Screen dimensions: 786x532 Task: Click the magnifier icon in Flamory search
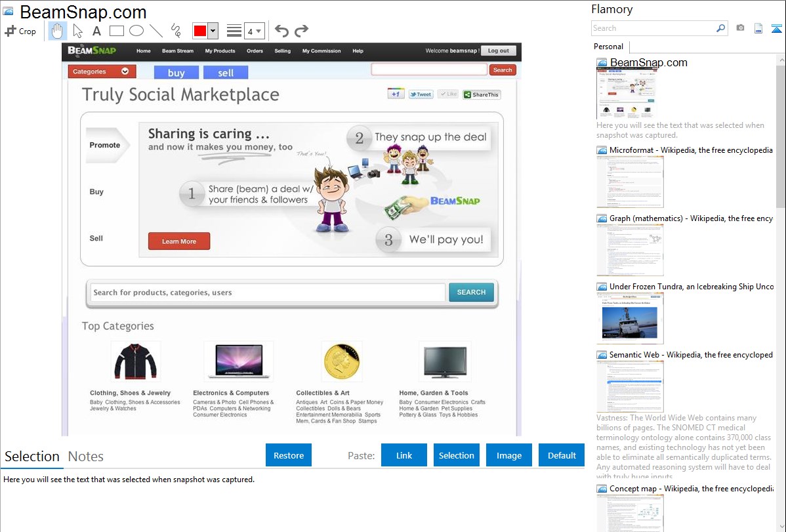(x=720, y=28)
